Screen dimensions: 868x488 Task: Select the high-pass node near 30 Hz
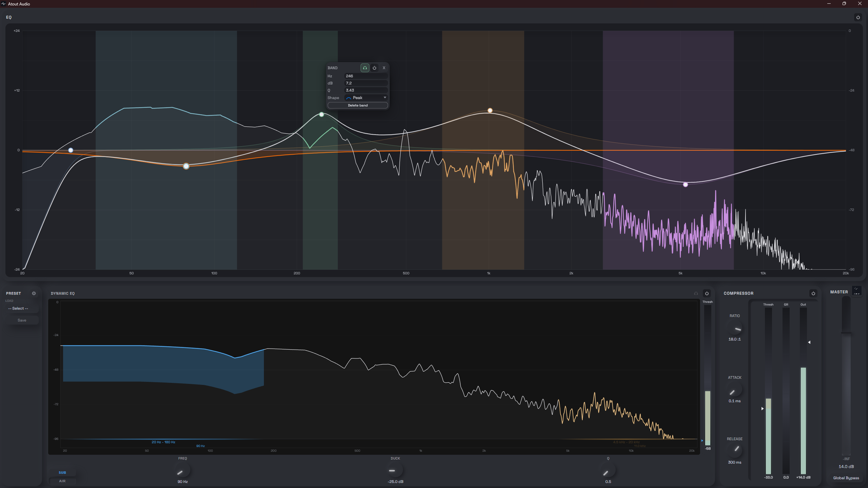point(71,150)
